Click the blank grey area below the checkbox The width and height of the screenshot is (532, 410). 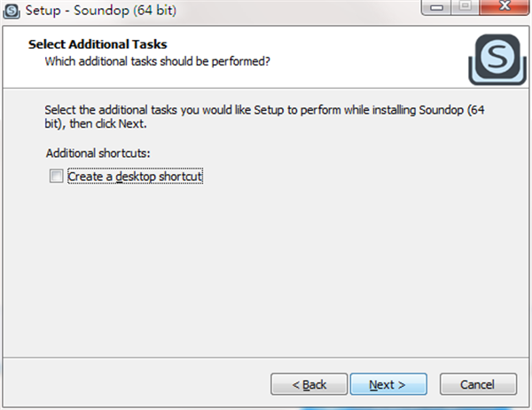click(x=266, y=266)
